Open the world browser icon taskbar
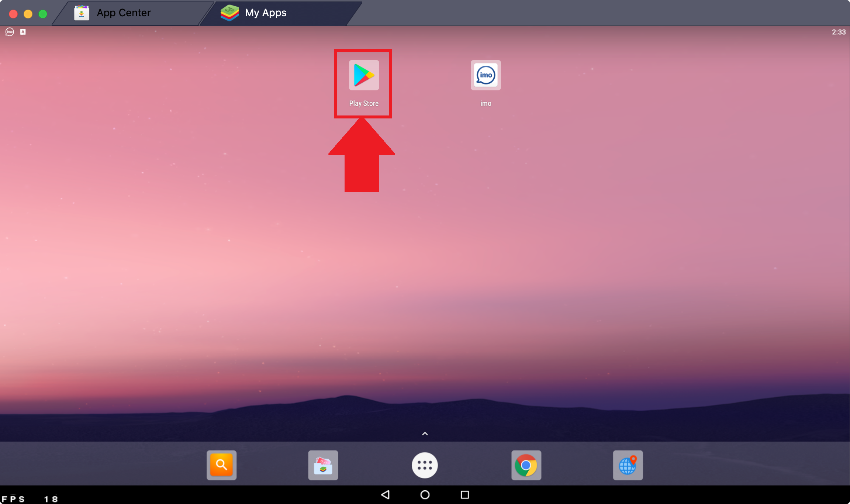The width and height of the screenshot is (850, 504). [629, 465]
